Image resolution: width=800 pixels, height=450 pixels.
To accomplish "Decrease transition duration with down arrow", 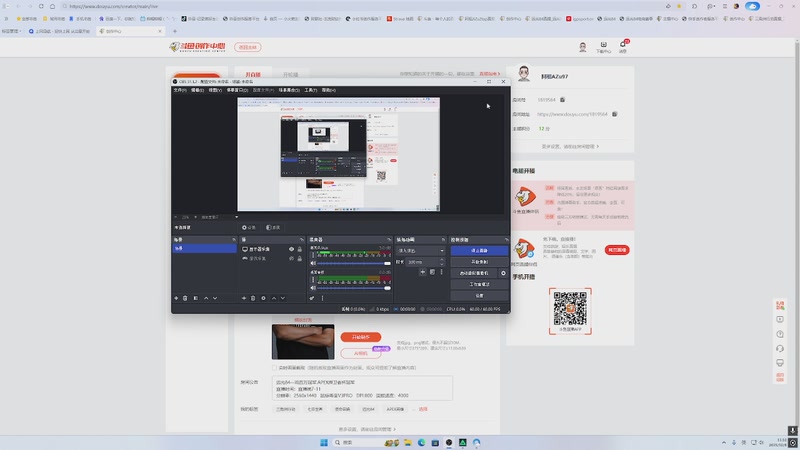I will 442,264.
